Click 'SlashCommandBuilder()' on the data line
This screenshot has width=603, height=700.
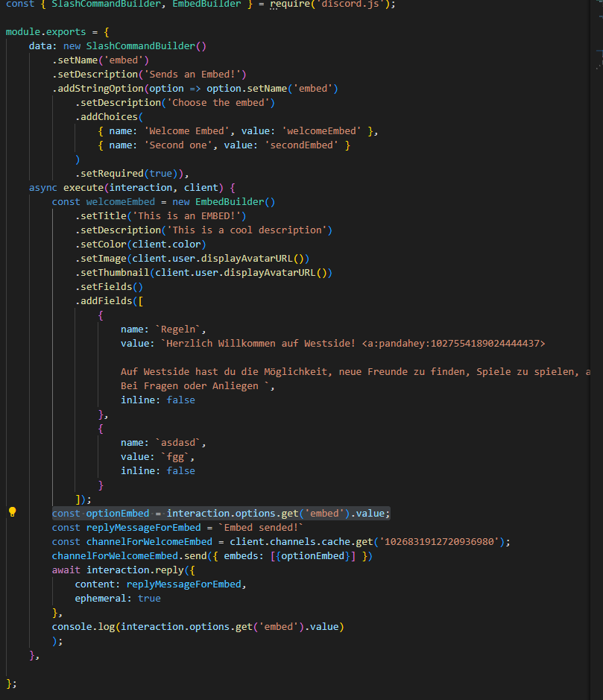click(146, 46)
